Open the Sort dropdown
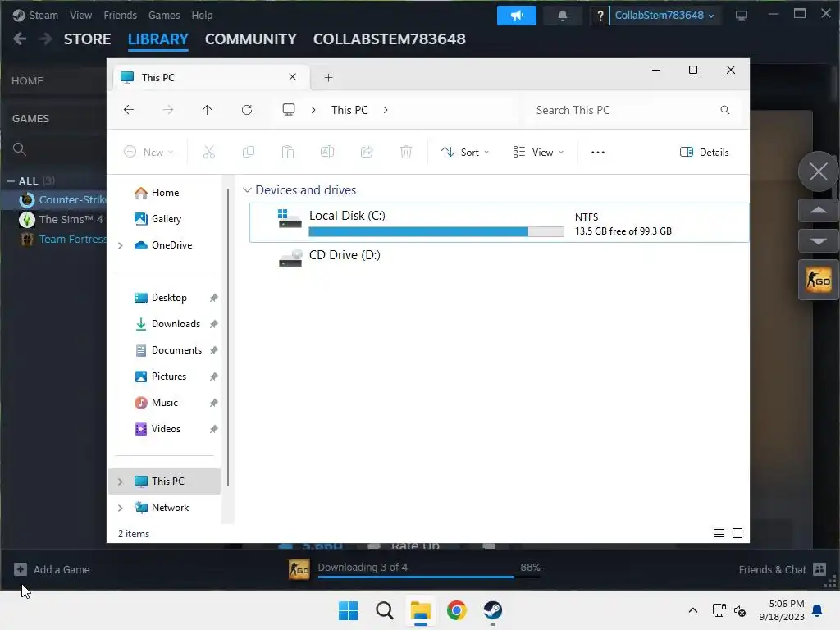Screen dimensions: 840x630 [x=465, y=152]
